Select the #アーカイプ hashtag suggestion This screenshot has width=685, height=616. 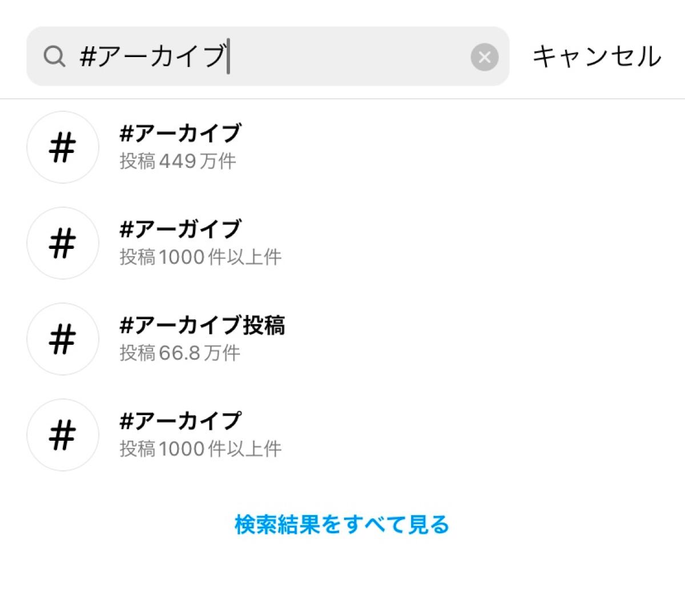click(180, 421)
